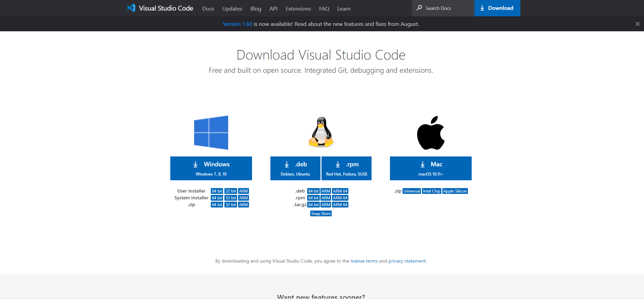Download Linux .rpm ARM 64 package
This screenshot has width=644, height=300.
click(340, 198)
